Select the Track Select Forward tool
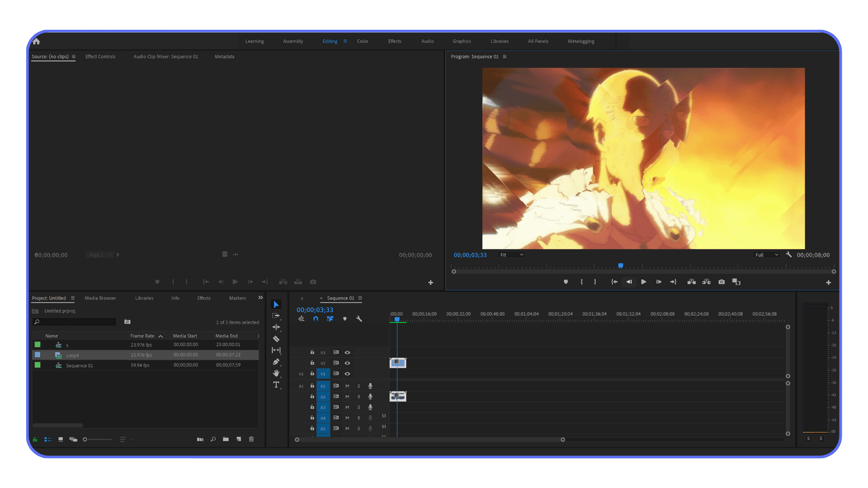This screenshot has height=488, width=868. (x=276, y=316)
